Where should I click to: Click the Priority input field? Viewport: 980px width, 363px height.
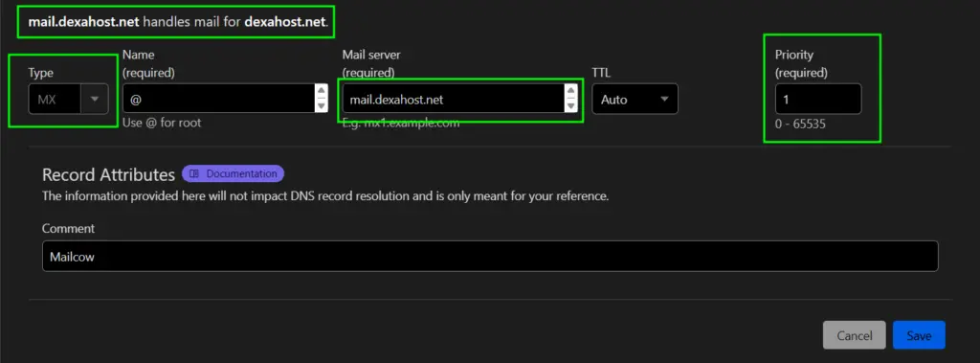click(818, 99)
